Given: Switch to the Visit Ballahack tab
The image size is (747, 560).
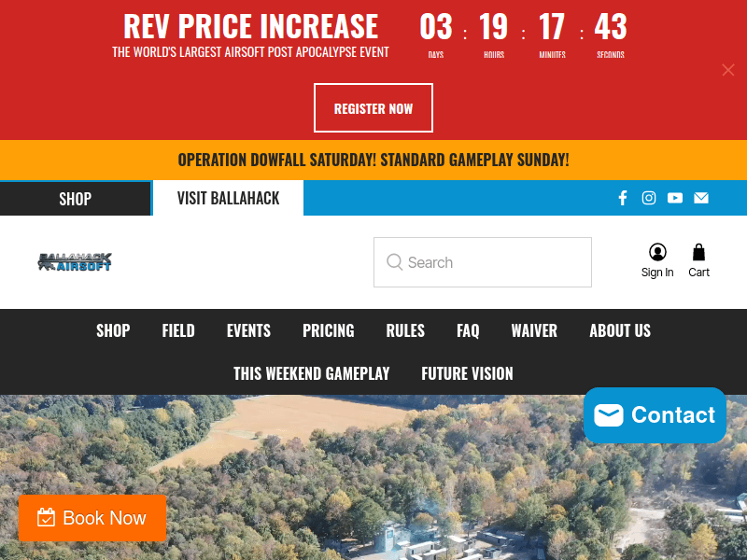Looking at the screenshot, I should point(228,198).
